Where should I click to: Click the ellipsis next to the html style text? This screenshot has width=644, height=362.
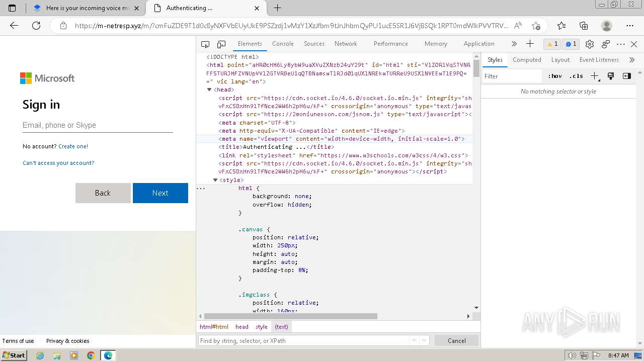201,188
